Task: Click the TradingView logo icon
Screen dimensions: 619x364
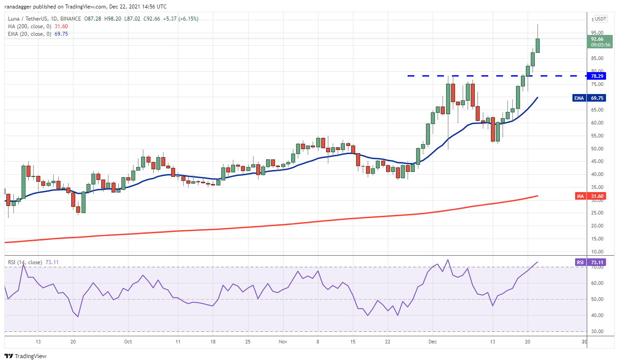Action: pos(9,356)
